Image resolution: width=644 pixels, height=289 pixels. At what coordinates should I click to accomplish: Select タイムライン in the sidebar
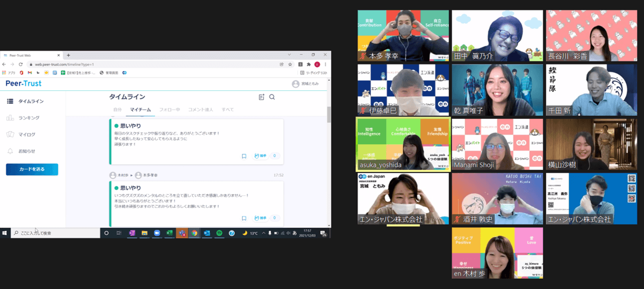coord(31,101)
